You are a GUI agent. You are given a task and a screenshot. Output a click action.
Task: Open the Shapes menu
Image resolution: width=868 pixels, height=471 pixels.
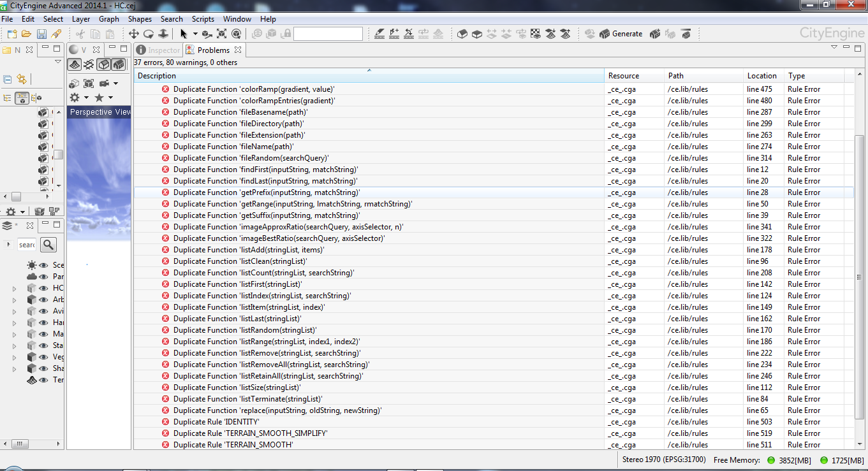[140, 19]
